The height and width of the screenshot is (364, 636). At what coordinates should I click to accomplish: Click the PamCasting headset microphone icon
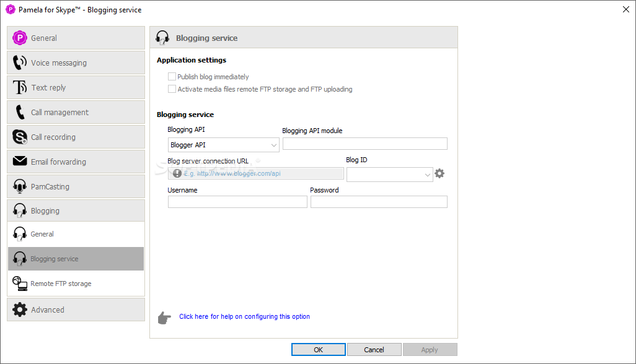(19, 186)
